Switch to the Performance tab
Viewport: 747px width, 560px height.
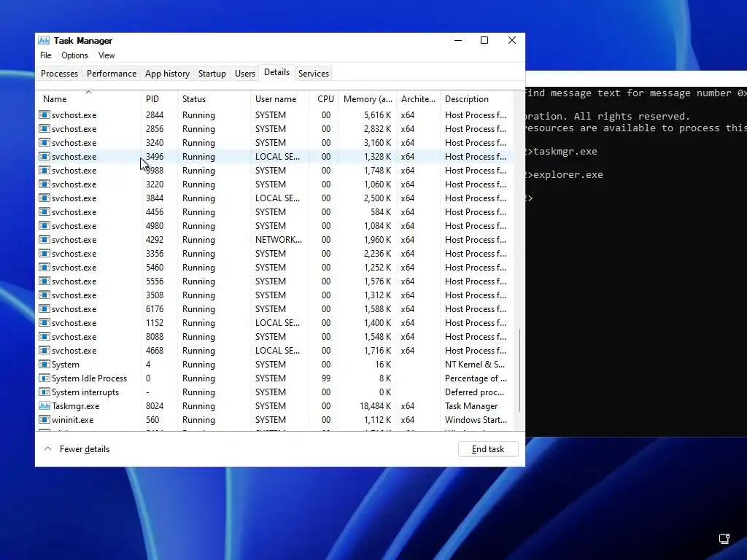[x=112, y=74]
